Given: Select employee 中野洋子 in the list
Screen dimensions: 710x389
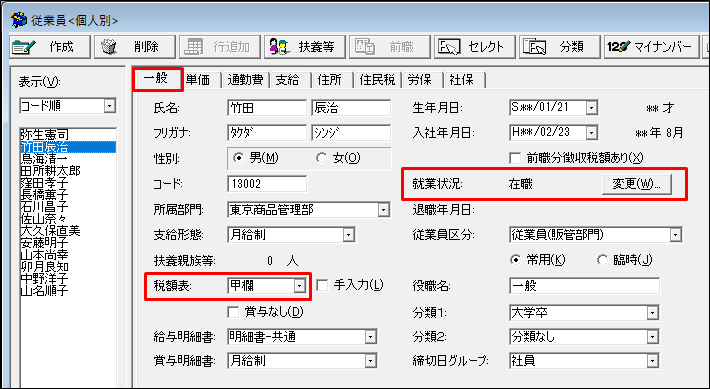Looking at the screenshot, I should [x=68, y=279].
